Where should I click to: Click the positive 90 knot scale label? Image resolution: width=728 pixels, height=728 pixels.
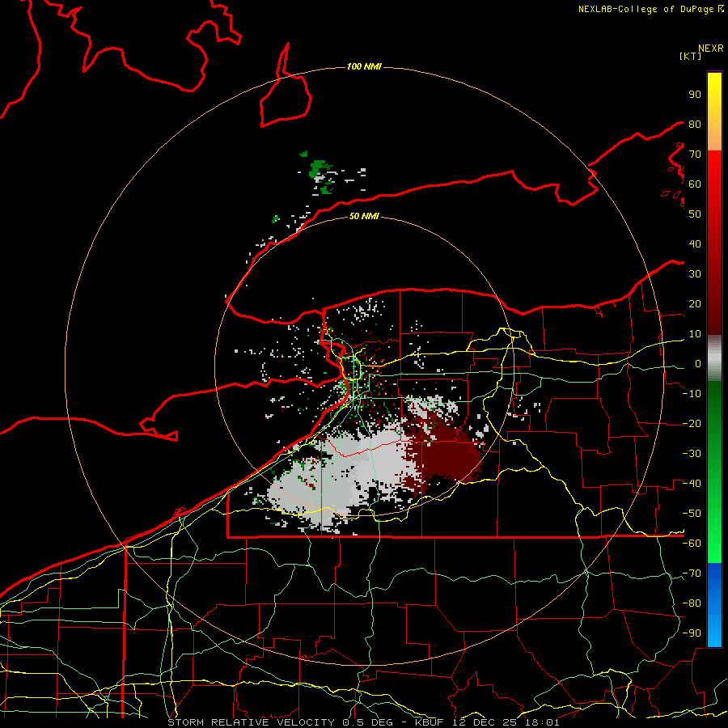(695, 95)
